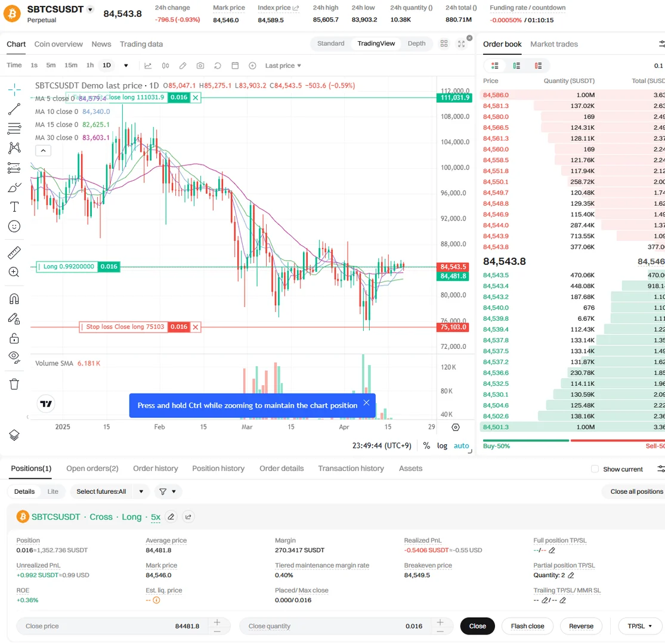Hide all drawings with eye icon

[x=14, y=357]
